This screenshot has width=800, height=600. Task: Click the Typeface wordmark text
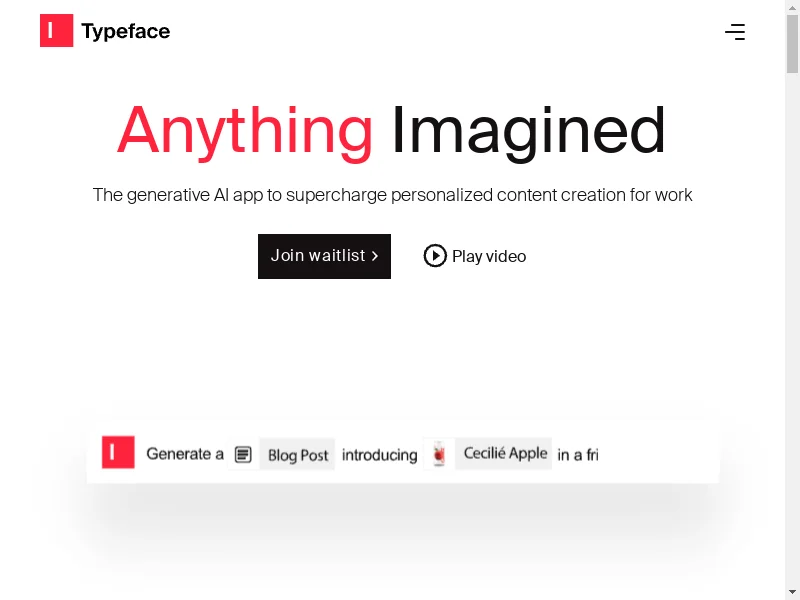[x=126, y=31]
